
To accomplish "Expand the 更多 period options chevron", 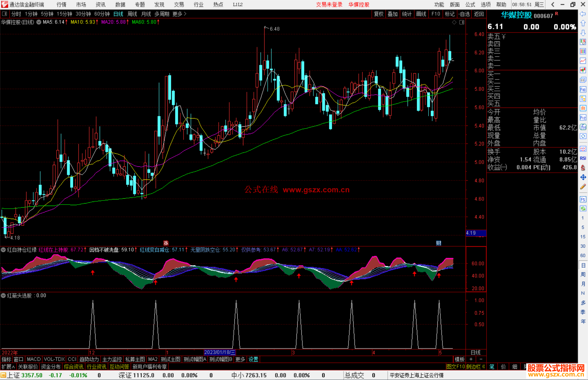I will [185, 14].
